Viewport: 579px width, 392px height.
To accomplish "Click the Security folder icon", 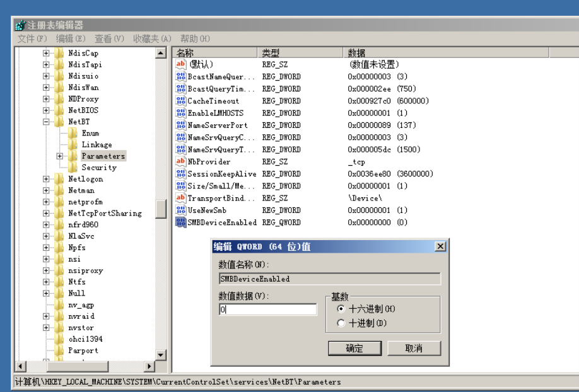I will [x=73, y=167].
